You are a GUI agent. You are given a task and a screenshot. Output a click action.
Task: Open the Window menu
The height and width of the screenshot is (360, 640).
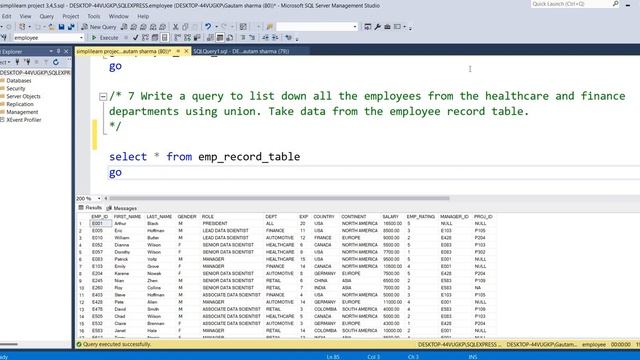click(x=118, y=16)
